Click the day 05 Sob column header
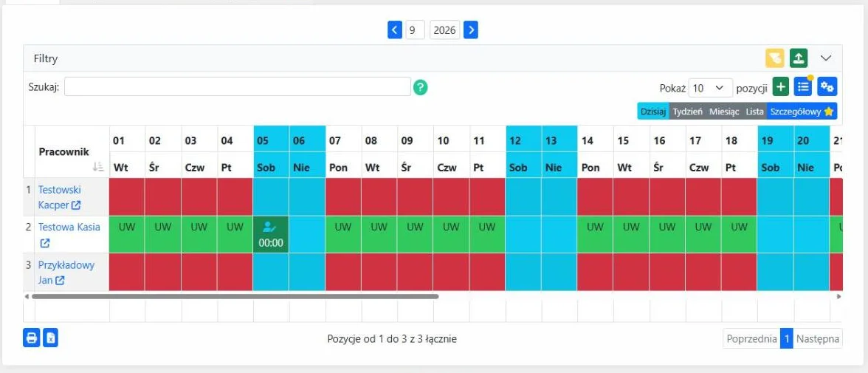 pos(272,152)
